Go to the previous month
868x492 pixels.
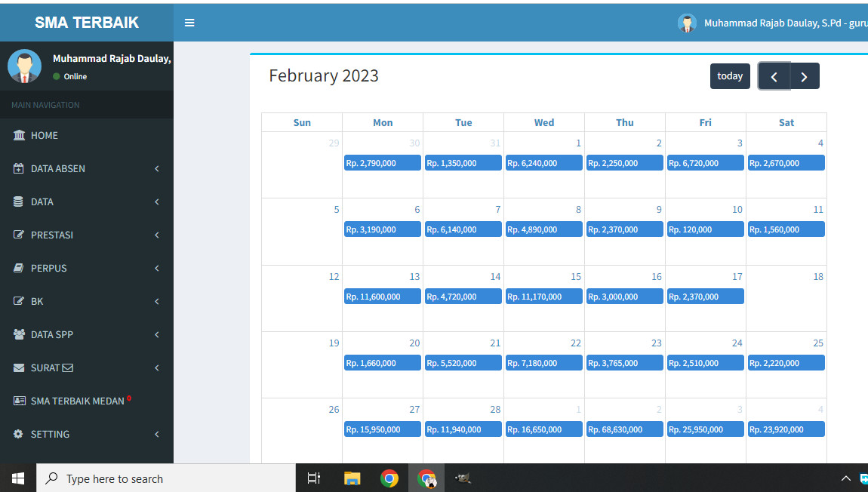774,76
